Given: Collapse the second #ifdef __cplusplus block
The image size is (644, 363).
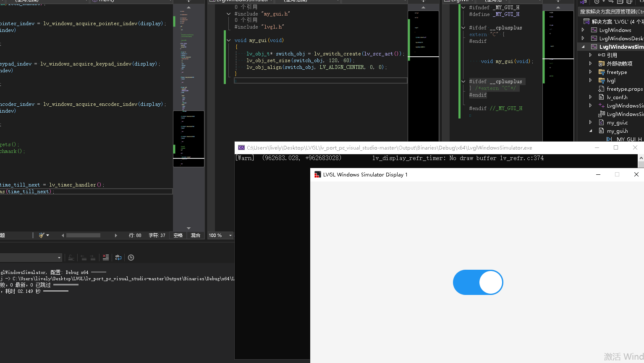Looking at the screenshot, I should tap(463, 82).
